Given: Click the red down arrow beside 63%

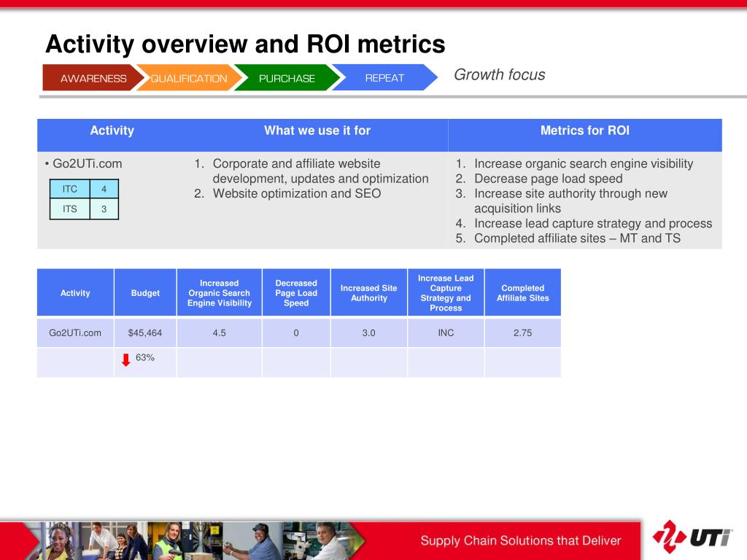Looking at the screenshot, I should [x=125, y=359].
